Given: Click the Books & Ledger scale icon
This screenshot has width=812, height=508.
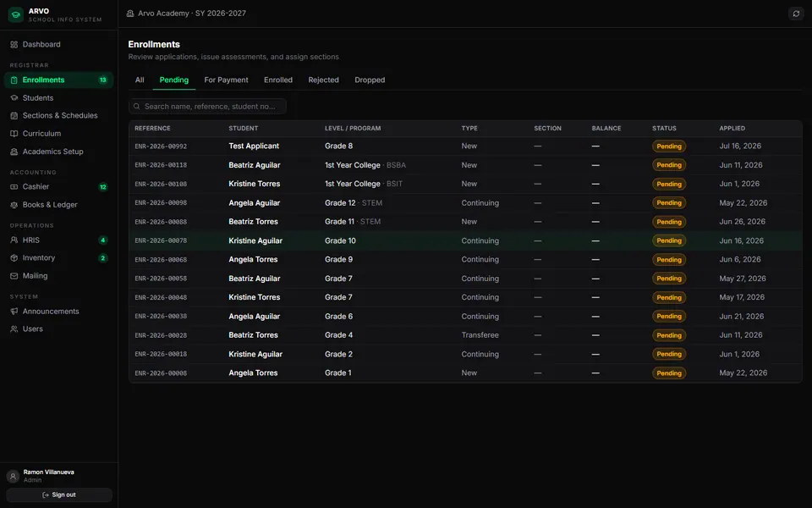Looking at the screenshot, I should tap(14, 205).
